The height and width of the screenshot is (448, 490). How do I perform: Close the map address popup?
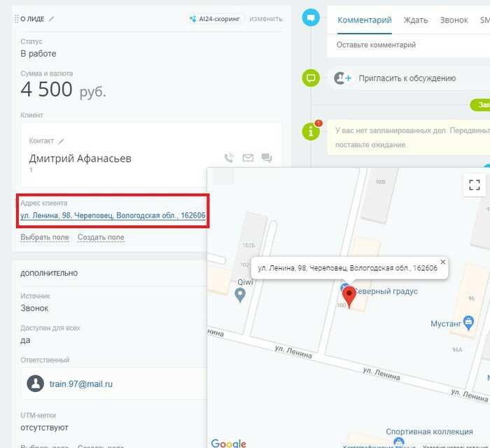coord(443,262)
